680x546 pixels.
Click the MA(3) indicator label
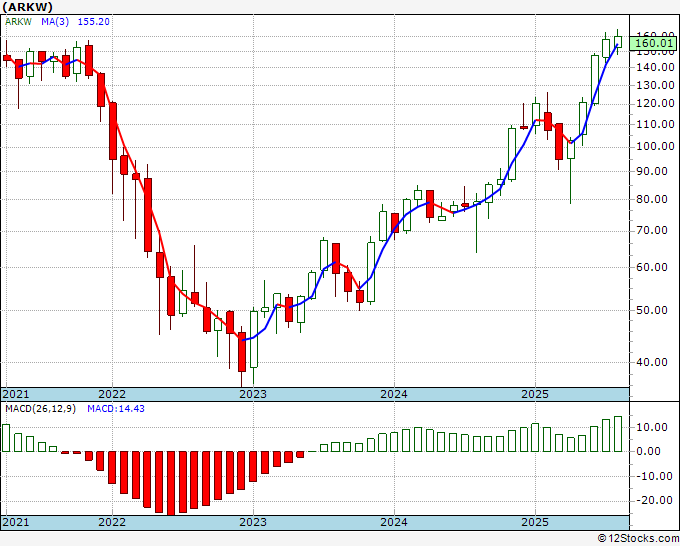(55, 22)
